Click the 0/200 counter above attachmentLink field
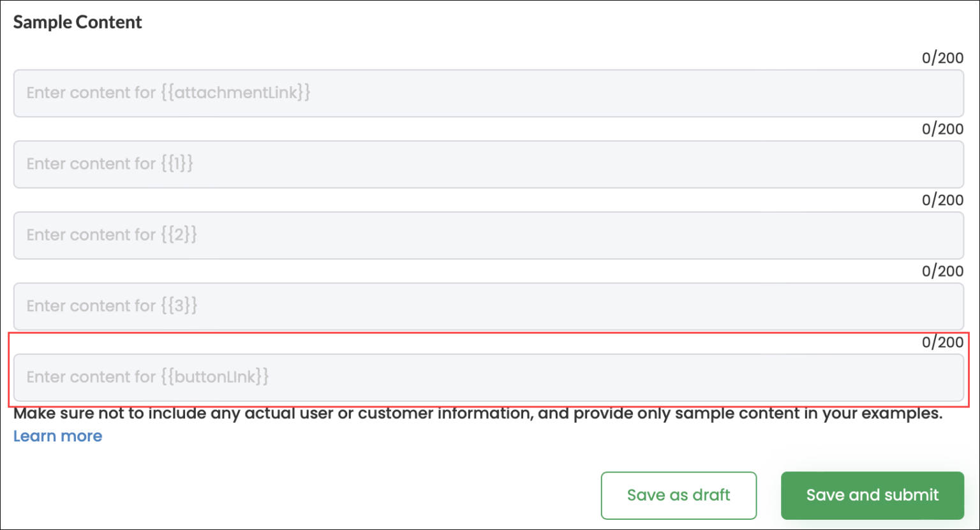The width and height of the screenshot is (980, 530). pyautogui.click(x=942, y=58)
